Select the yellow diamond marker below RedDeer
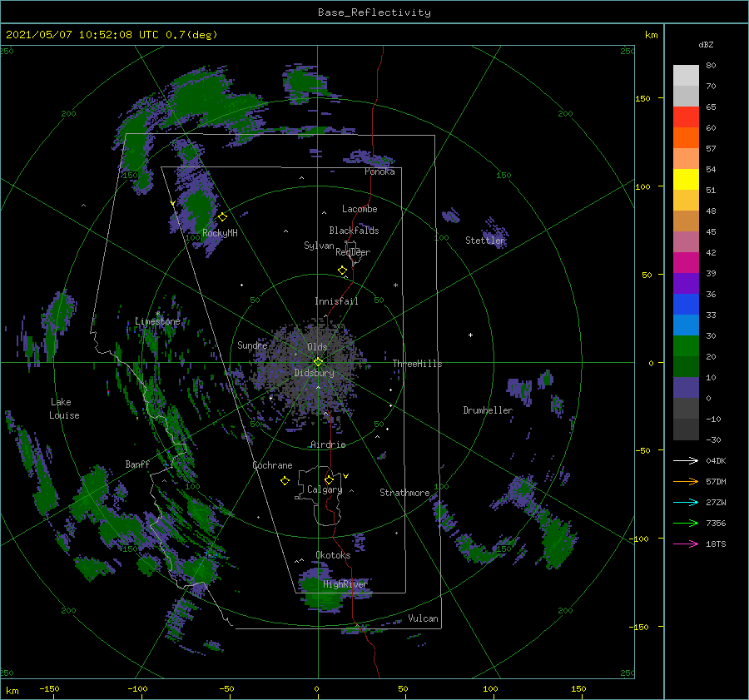Screen dimensions: 749x700 point(343,271)
